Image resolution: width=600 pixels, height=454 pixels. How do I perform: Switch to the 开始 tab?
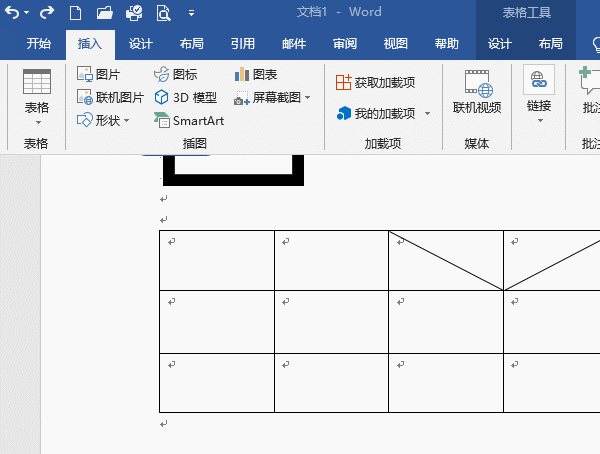point(39,44)
